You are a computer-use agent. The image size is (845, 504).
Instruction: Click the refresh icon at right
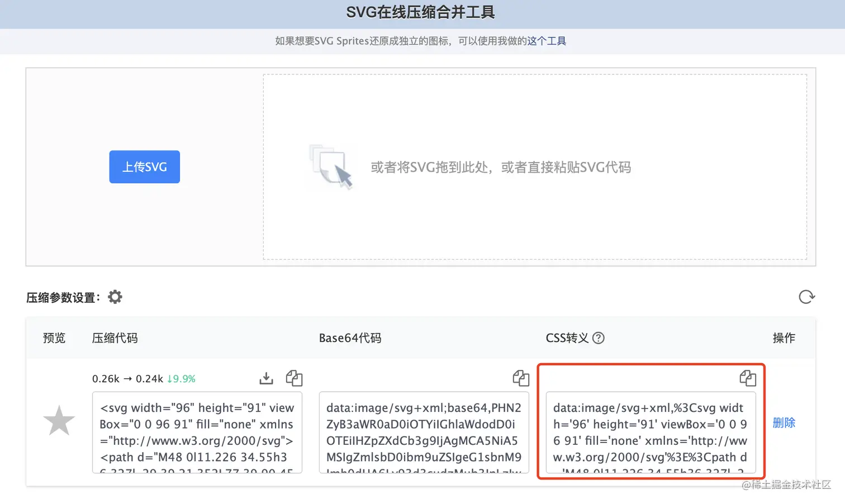click(x=806, y=297)
